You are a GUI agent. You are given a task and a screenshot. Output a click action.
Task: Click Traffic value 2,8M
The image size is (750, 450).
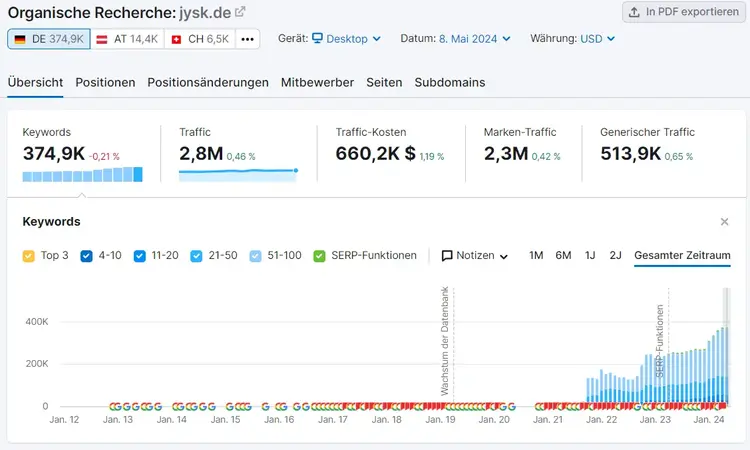coord(201,154)
